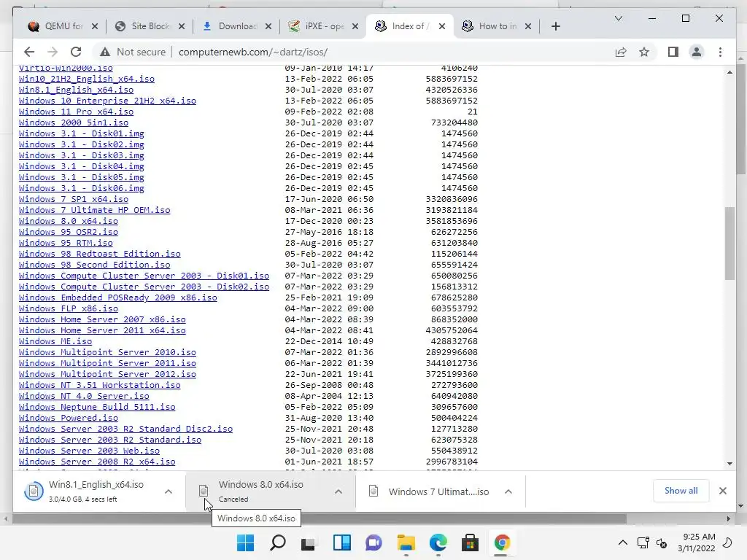747x560 pixels.
Task: Open Windows Embedded POSReady 2009 x86.iso link
Action: pyautogui.click(x=118, y=297)
